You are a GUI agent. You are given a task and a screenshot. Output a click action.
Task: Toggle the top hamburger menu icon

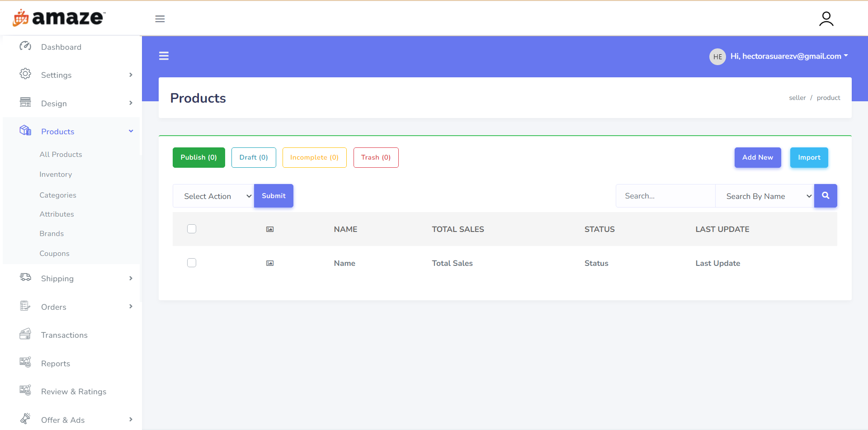pyautogui.click(x=160, y=19)
